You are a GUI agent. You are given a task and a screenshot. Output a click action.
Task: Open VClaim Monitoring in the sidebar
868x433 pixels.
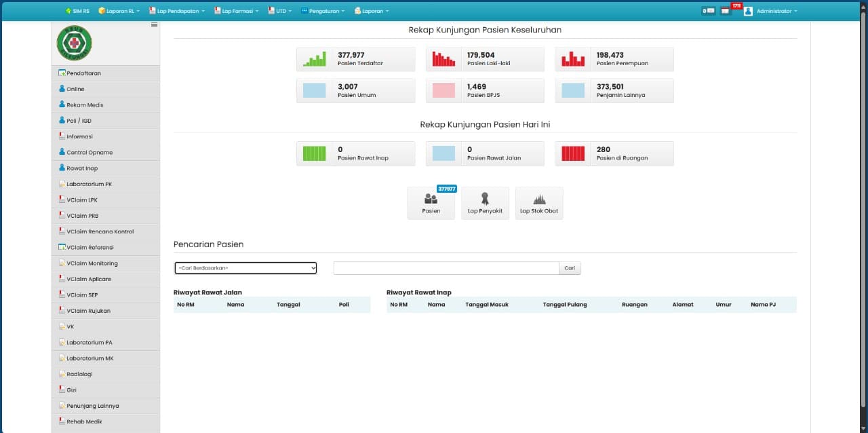tap(106, 263)
